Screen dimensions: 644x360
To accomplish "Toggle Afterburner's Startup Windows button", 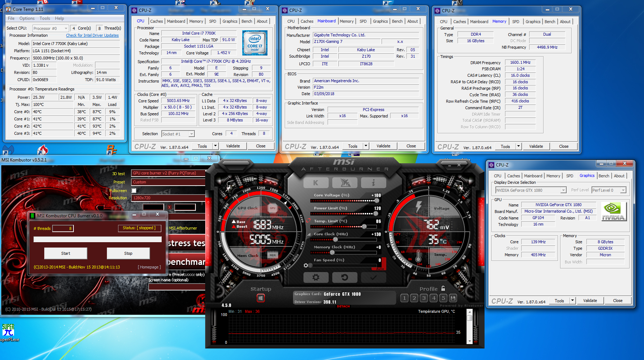I will [x=261, y=298].
